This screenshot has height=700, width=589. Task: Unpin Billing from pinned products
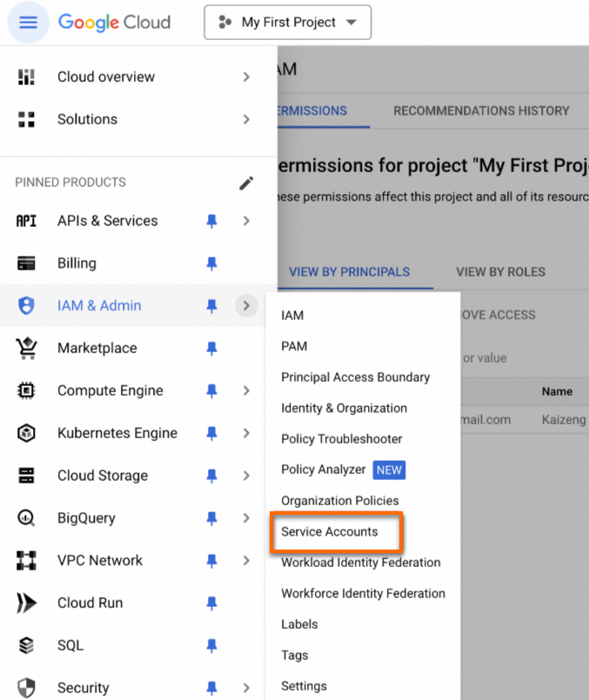211,263
